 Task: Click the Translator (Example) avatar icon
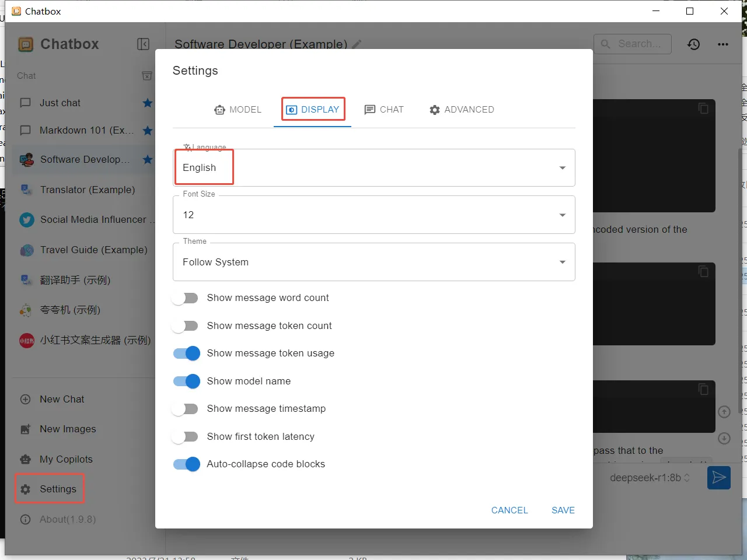(26, 190)
